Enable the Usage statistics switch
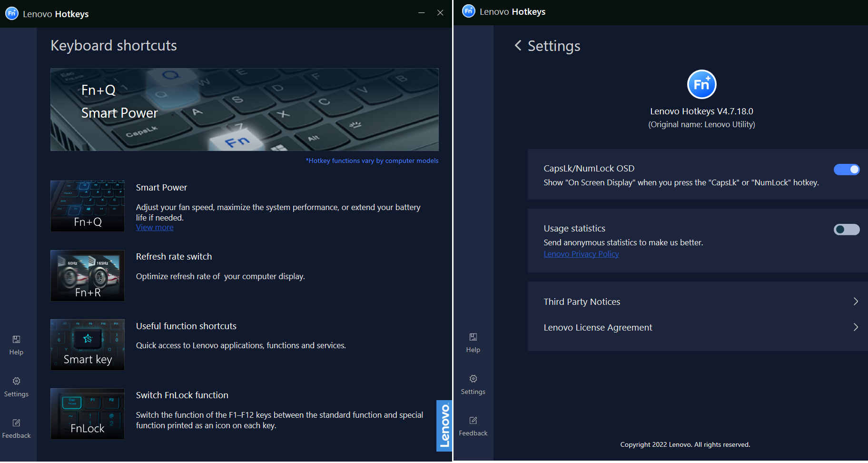Screen dimensions: 868x463 (847, 230)
